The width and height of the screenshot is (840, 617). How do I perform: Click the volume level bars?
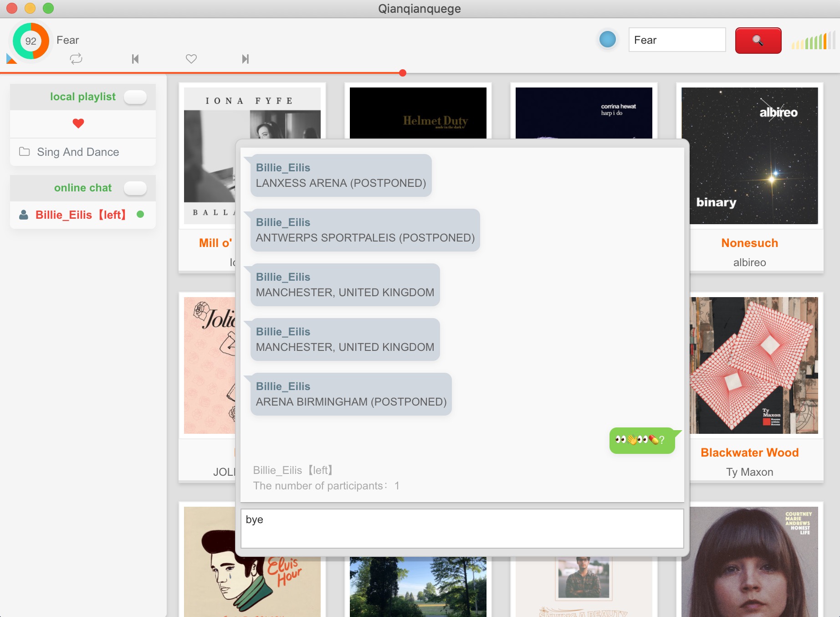click(x=814, y=41)
